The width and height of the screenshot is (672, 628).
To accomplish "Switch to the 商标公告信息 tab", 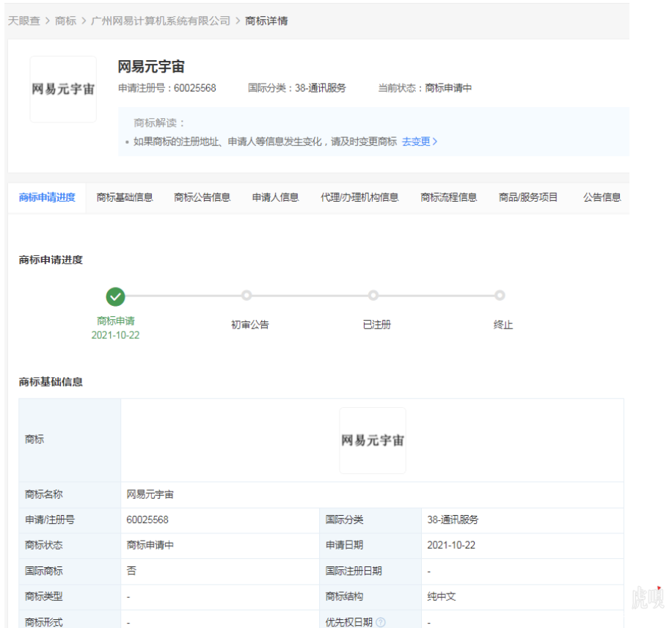I will tap(202, 197).
